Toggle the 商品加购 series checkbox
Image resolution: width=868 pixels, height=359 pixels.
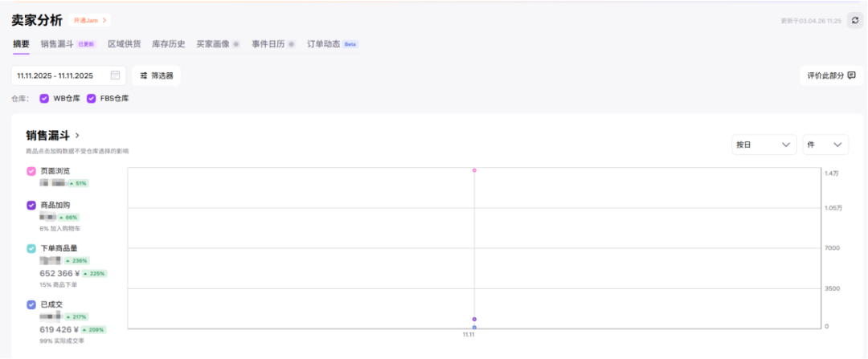pyautogui.click(x=31, y=205)
